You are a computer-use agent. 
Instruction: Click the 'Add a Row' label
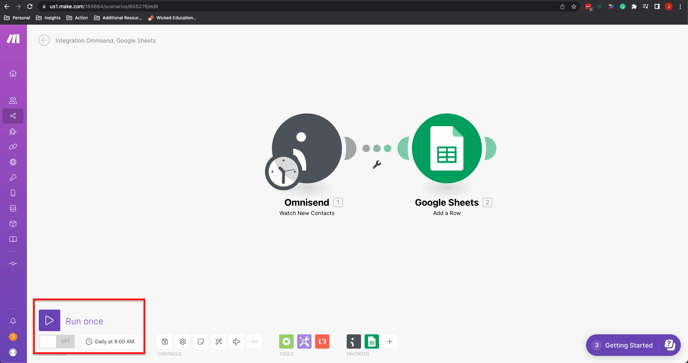coord(447,213)
